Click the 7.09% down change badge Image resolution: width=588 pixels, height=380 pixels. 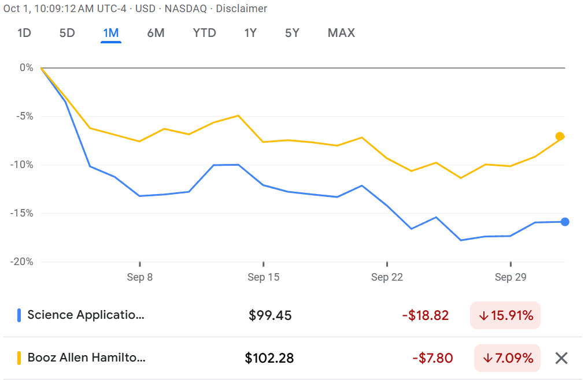506,358
